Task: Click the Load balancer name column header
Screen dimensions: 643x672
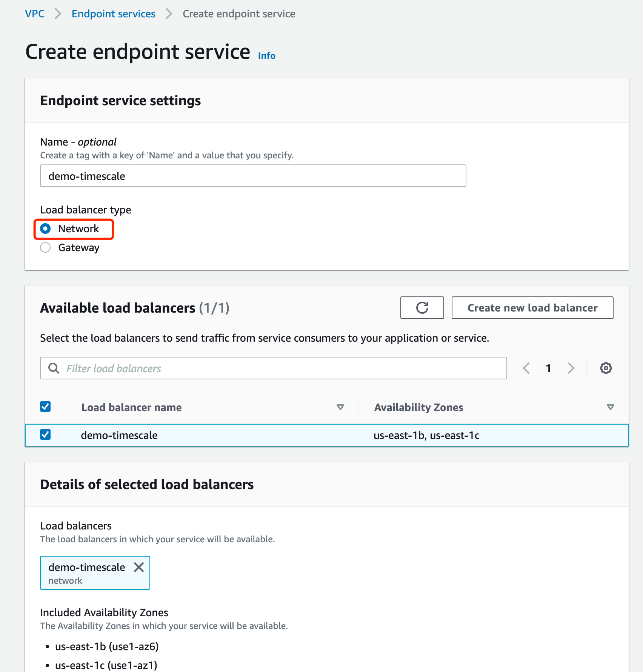Action: point(132,407)
